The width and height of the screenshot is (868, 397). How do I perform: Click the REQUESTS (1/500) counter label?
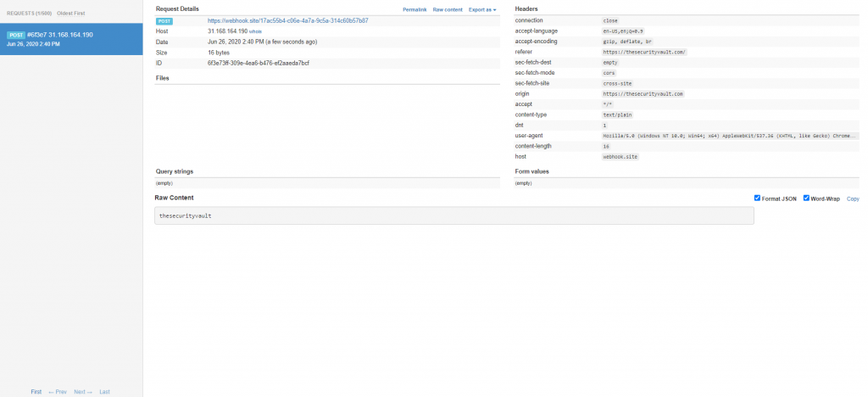29,13
